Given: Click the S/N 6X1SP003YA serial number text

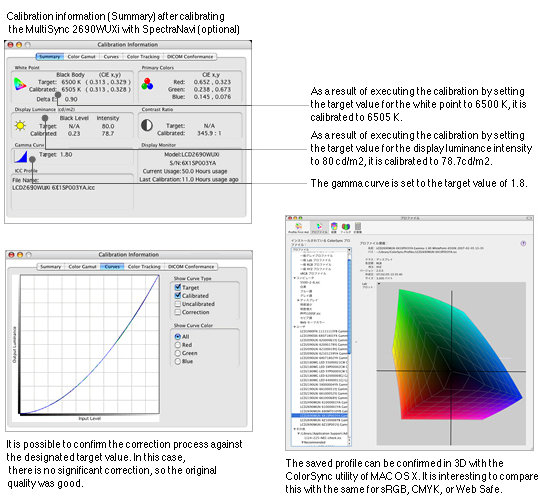Looking at the screenshot, I should [193, 163].
